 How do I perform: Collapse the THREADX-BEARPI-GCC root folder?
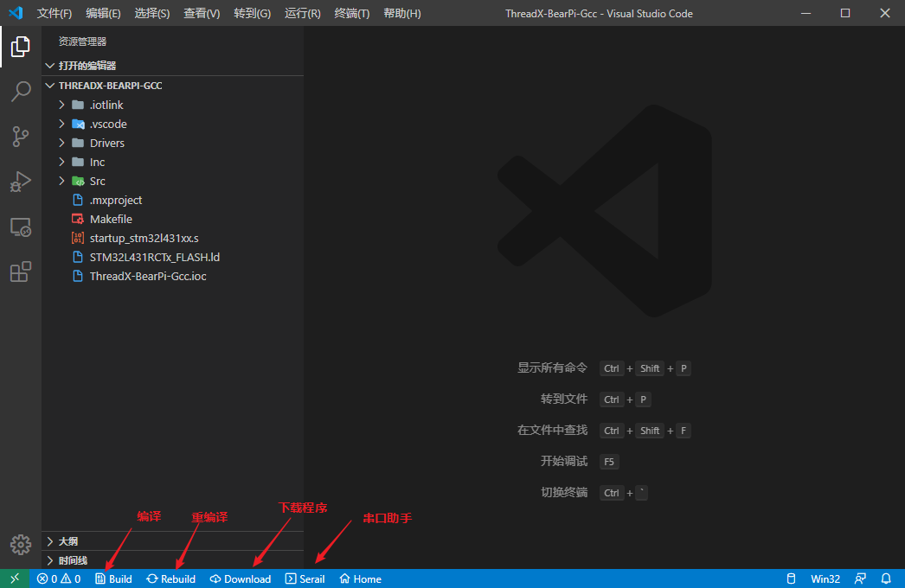click(x=172, y=86)
